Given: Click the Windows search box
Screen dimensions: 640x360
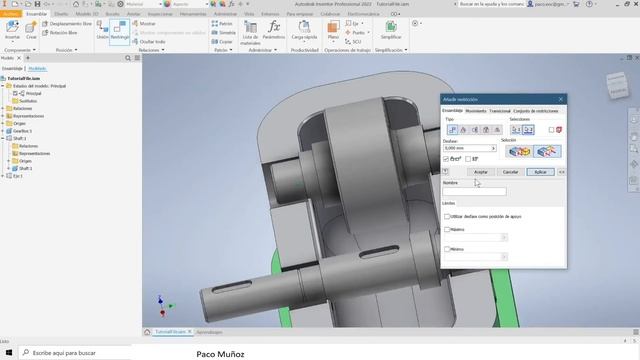Looking at the screenshot, I should tap(76, 353).
